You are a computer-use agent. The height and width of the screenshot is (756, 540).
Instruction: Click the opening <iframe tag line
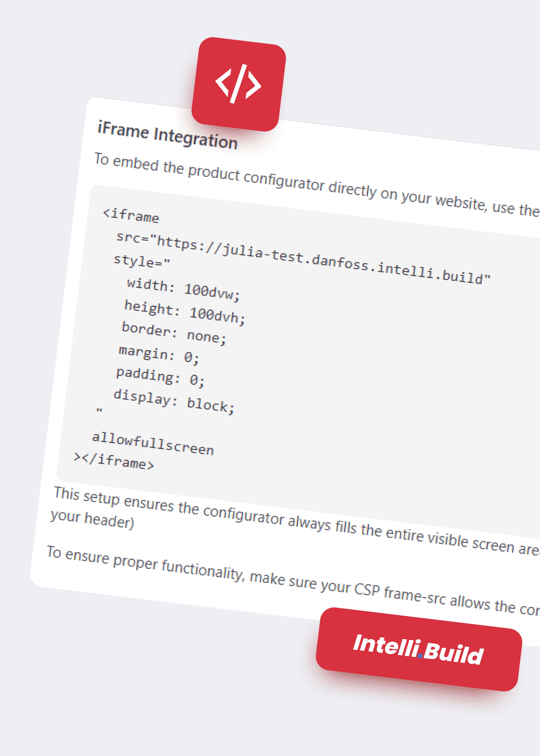coord(131,215)
